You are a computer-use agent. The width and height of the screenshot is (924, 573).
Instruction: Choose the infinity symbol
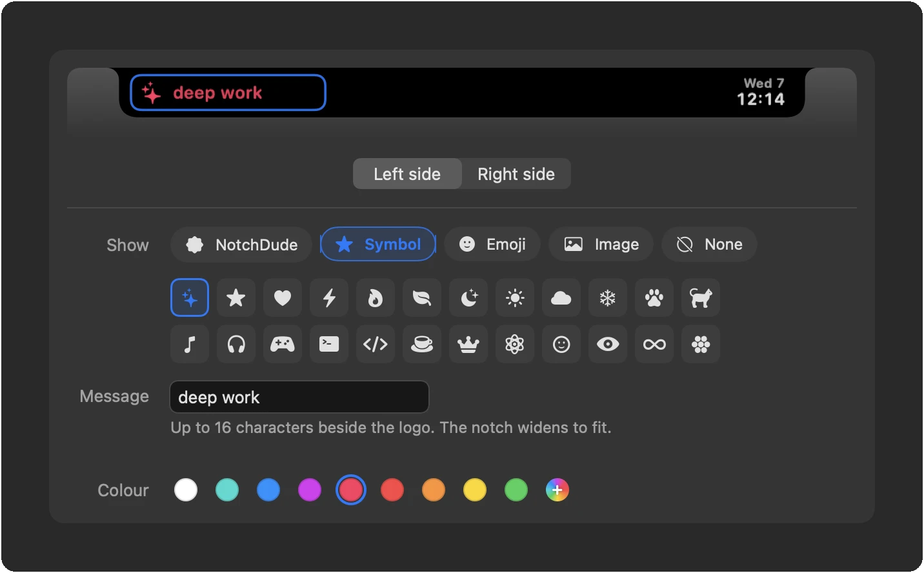point(654,344)
